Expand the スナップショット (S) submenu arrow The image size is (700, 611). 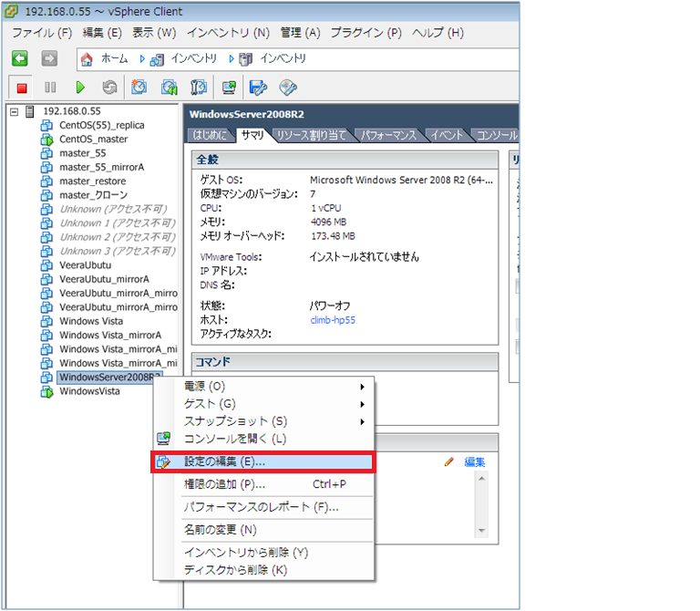click(363, 421)
